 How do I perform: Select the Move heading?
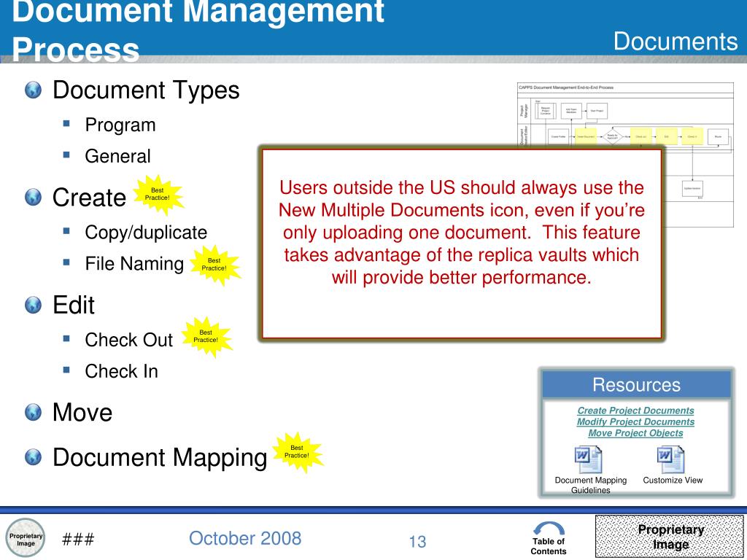click(x=82, y=413)
